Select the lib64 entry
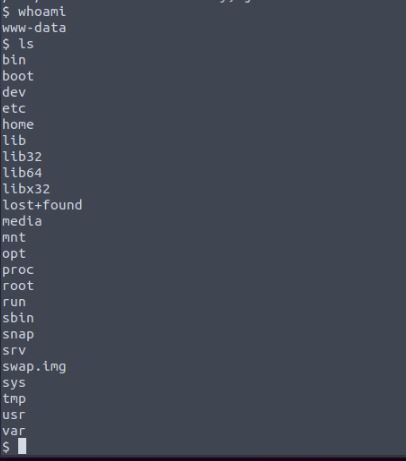 click(x=22, y=173)
